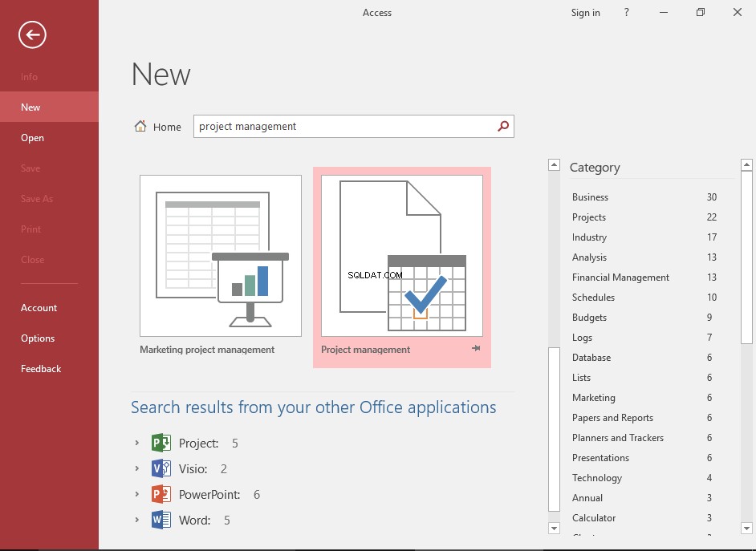Filter by Logs category
756x551 pixels.
(x=644, y=338)
